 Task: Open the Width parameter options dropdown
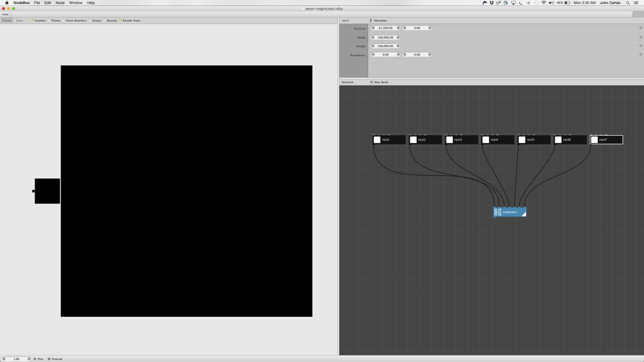click(x=640, y=37)
